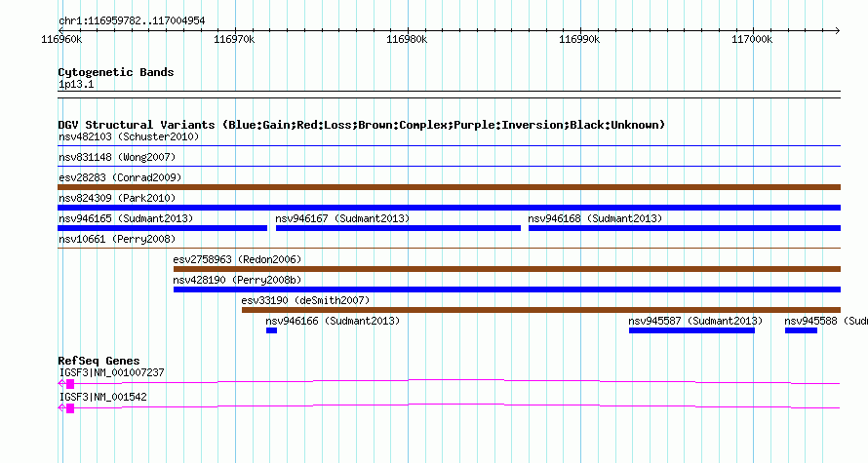This screenshot has width=868, height=463.
Task: Click the 116970k ruler position
Action: click(234, 39)
